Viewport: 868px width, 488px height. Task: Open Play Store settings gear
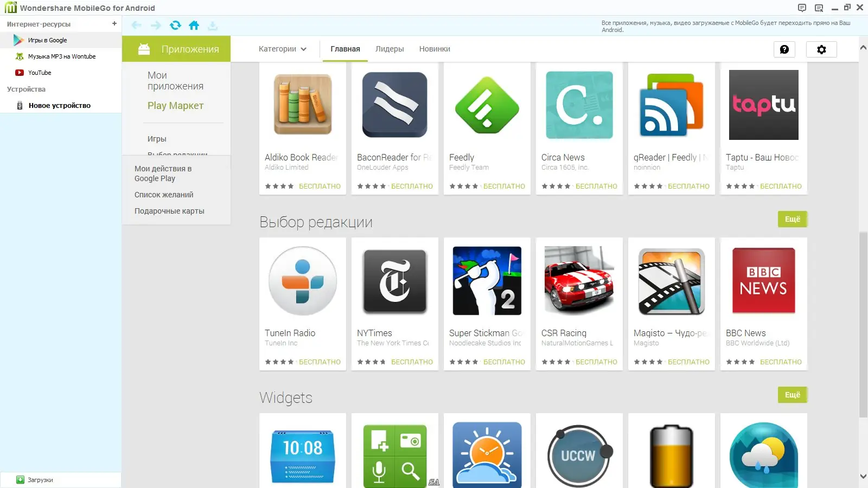pos(821,49)
